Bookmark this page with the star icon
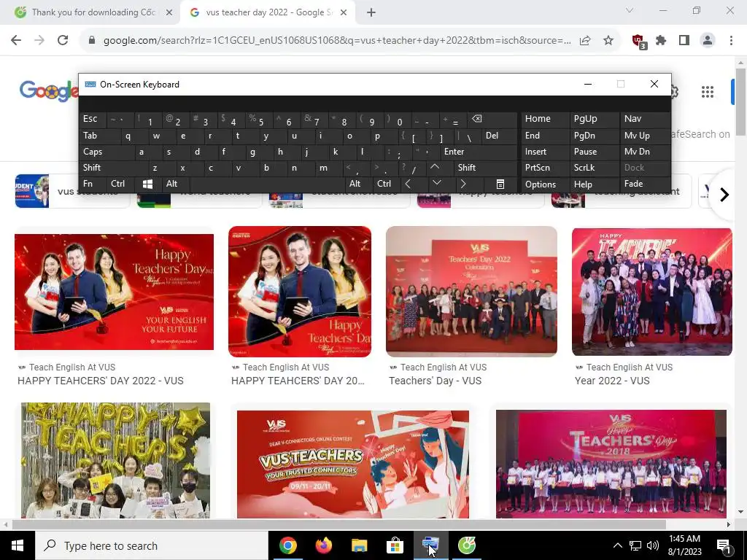The image size is (747, 560). pyautogui.click(x=608, y=41)
